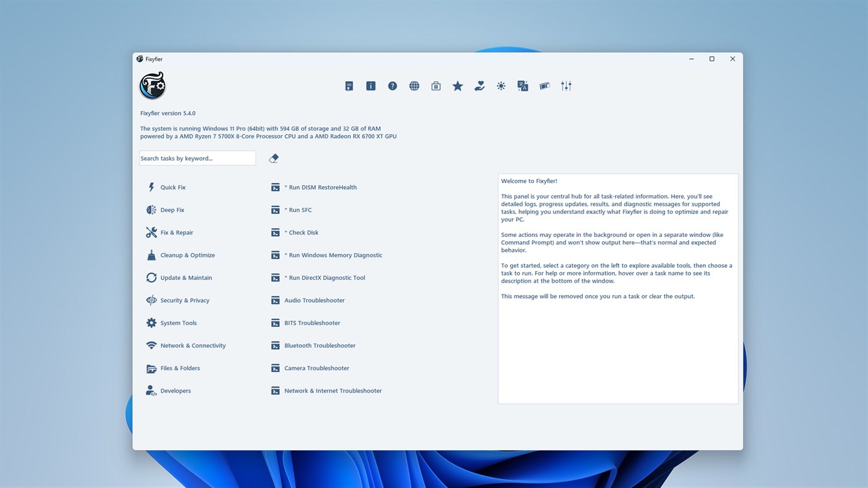Open help via the question mark icon

(393, 86)
